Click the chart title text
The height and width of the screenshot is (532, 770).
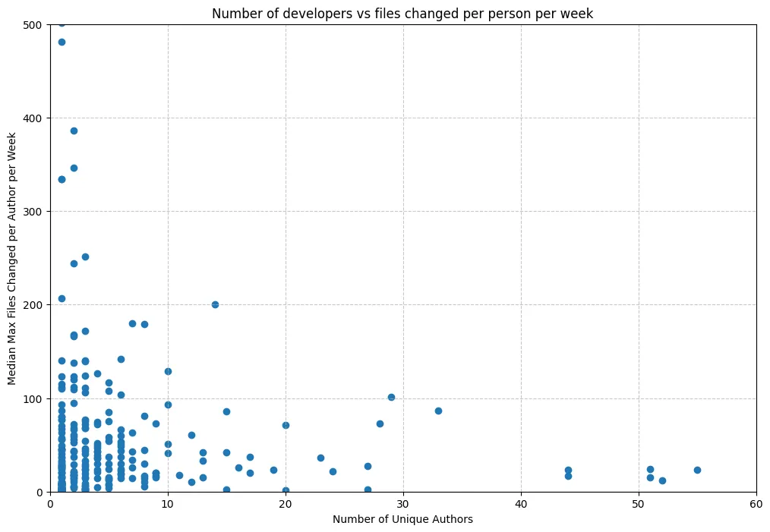[402, 14]
